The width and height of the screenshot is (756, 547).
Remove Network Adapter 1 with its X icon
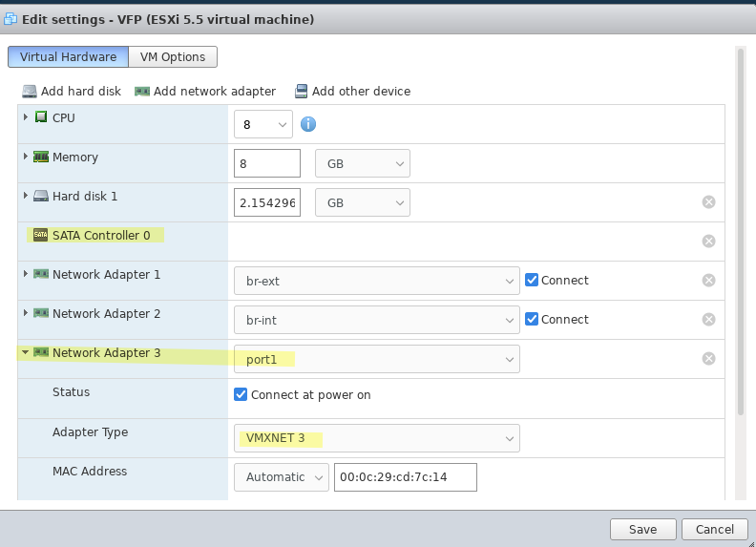coord(708,281)
